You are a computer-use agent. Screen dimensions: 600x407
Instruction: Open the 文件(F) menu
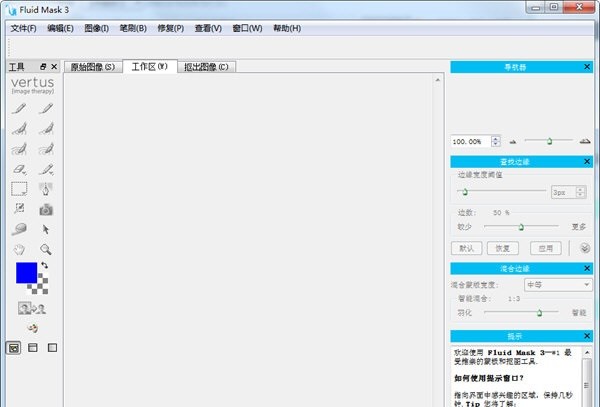pos(23,28)
